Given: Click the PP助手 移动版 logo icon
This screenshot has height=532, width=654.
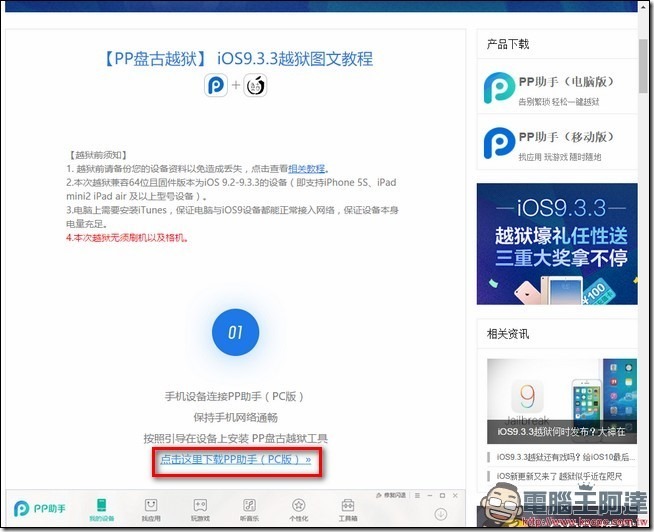Looking at the screenshot, I should tap(499, 143).
